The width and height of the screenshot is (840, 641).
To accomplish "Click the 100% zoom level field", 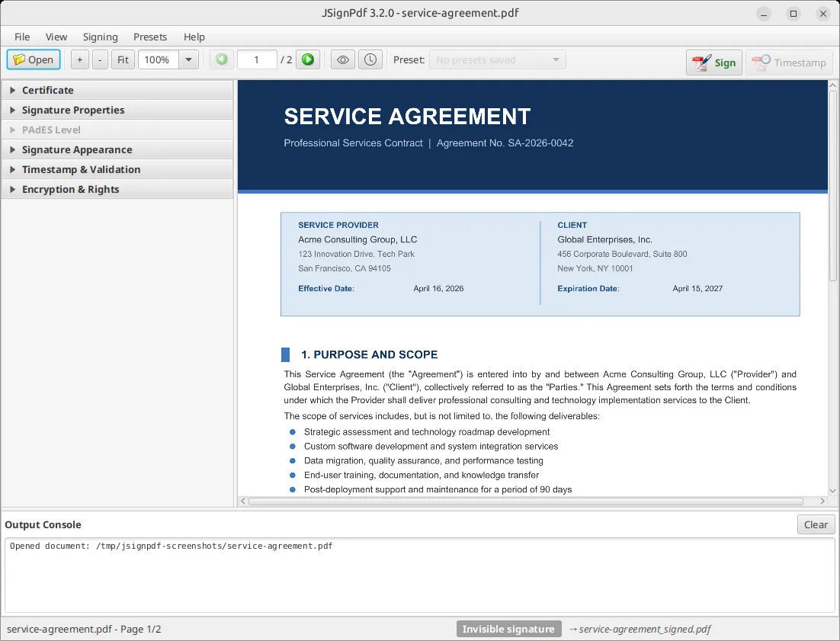I will (x=158, y=59).
